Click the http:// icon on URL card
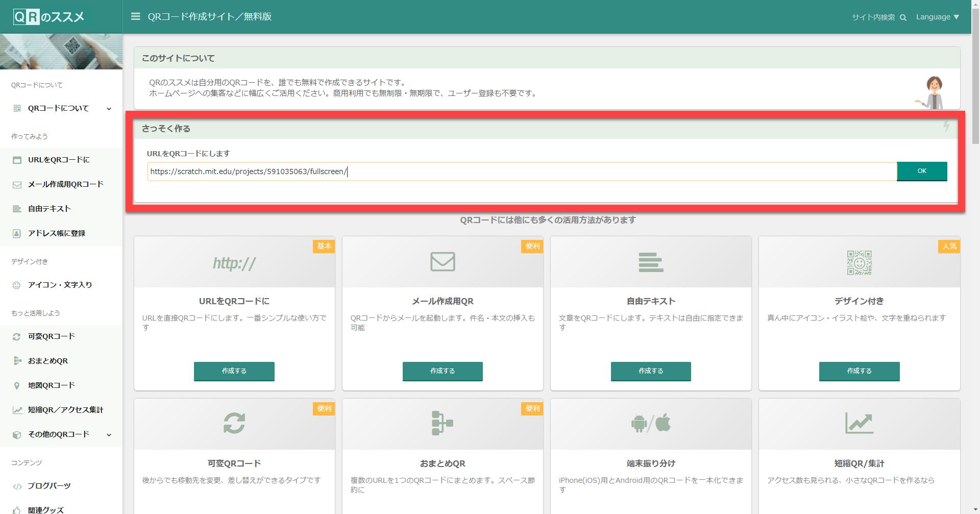This screenshot has height=514, width=980. click(x=234, y=263)
